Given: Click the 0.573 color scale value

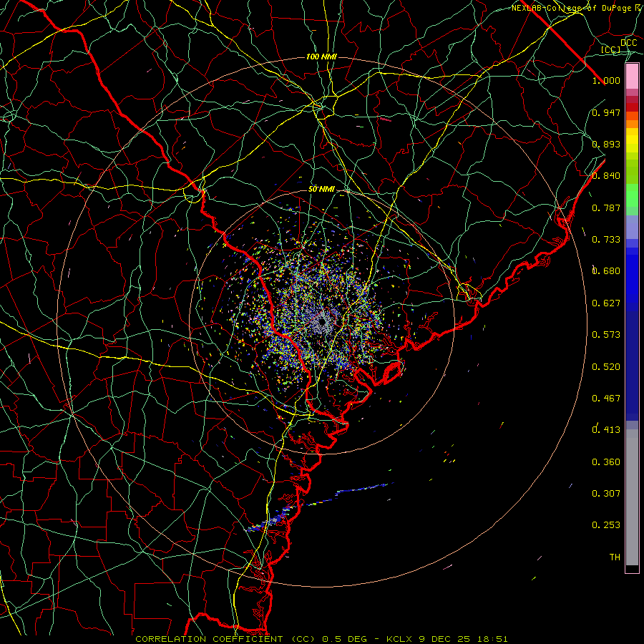Looking at the screenshot, I should click(x=606, y=335).
